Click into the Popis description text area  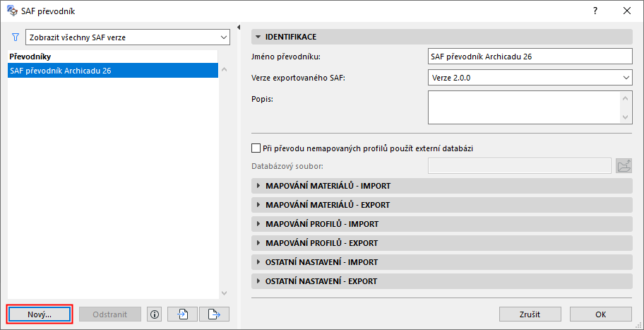[x=524, y=107]
